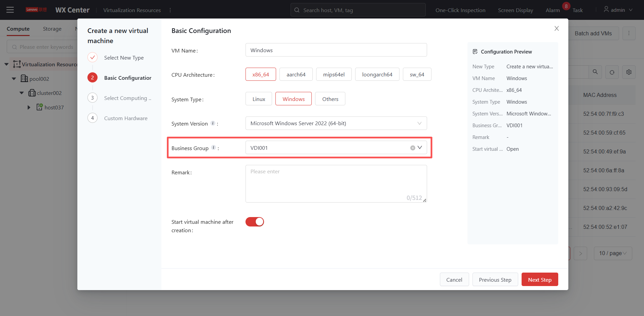Open the table settings gear icon
The image size is (644, 316).
pyautogui.click(x=629, y=72)
